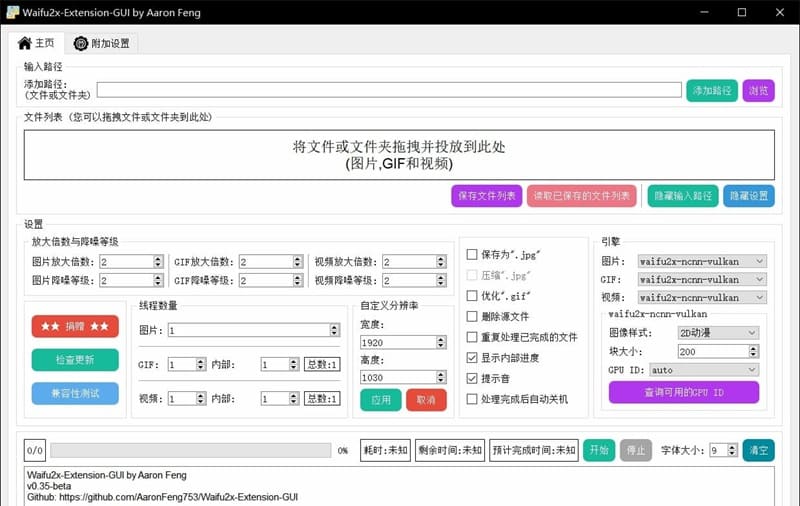Click the green 添加路径 button
Viewport: 800px width, 506px height.
tap(712, 91)
